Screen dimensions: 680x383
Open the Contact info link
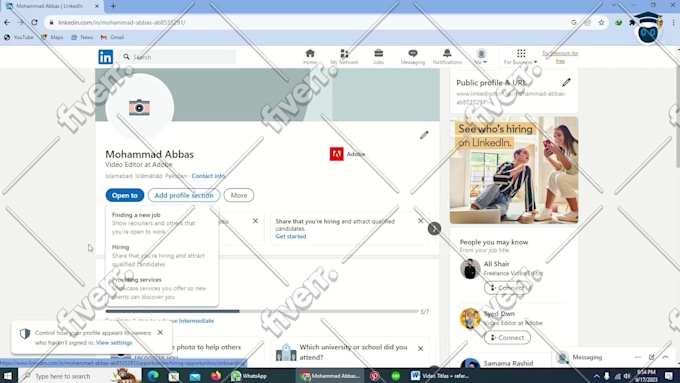pos(208,176)
